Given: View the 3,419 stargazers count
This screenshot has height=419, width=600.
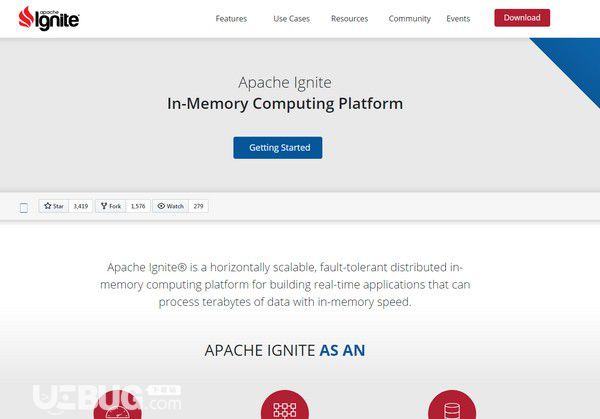Looking at the screenshot, I should (81, 206).
